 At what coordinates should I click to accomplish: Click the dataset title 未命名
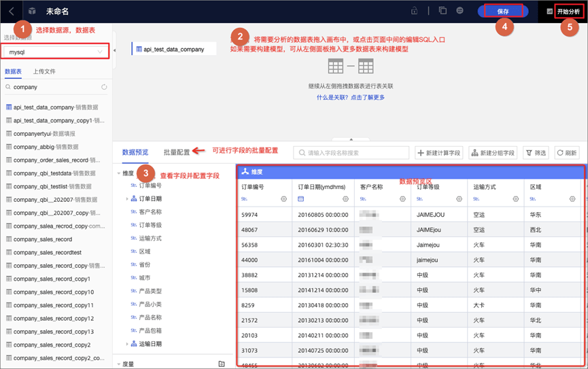57,12
